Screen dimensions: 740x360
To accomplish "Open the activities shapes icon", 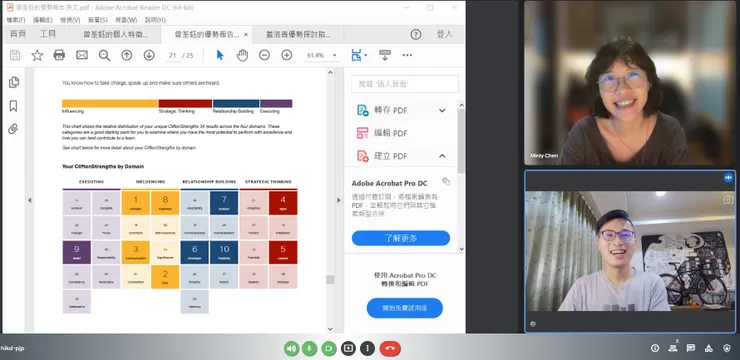I will [708, 348].
